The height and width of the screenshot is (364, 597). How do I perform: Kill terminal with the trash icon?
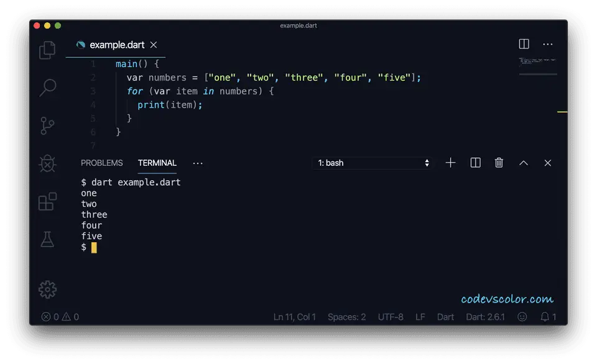point(499,163)
